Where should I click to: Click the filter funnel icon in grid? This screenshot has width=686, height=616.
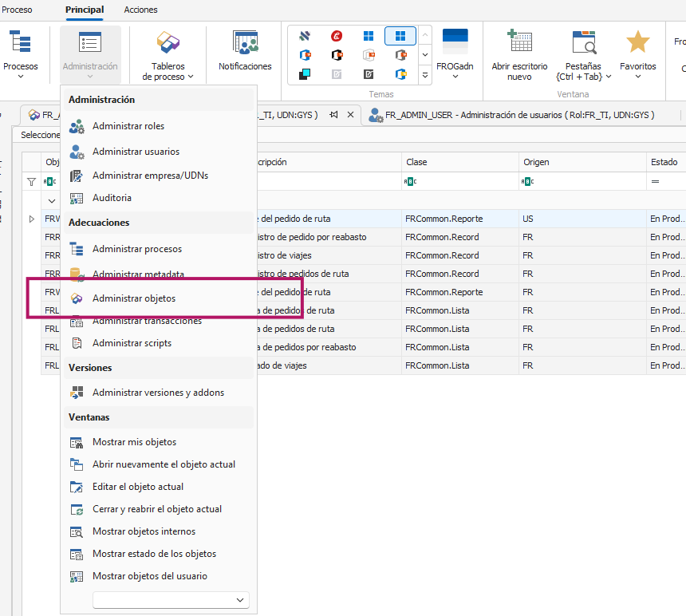tap(32, 181)
